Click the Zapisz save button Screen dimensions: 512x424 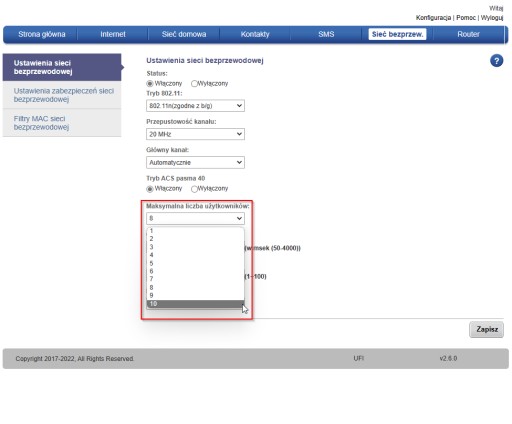coord(487,329)
